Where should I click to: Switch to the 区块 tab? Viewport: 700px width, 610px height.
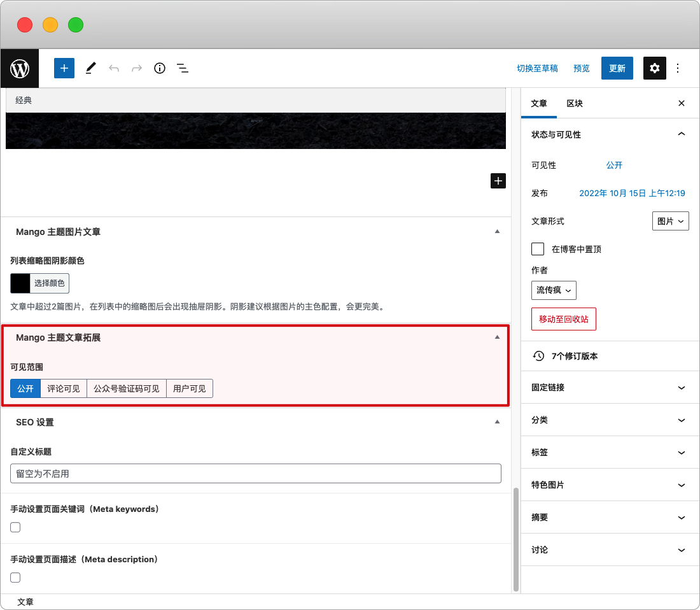pyautogui.click(x=575, y=103)
